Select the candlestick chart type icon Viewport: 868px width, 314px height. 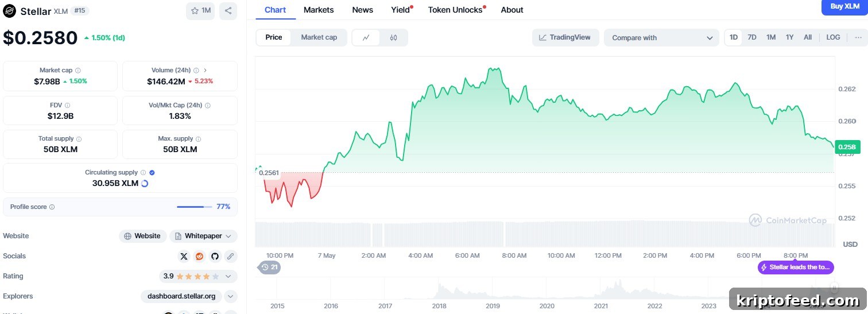click(393, 38)
